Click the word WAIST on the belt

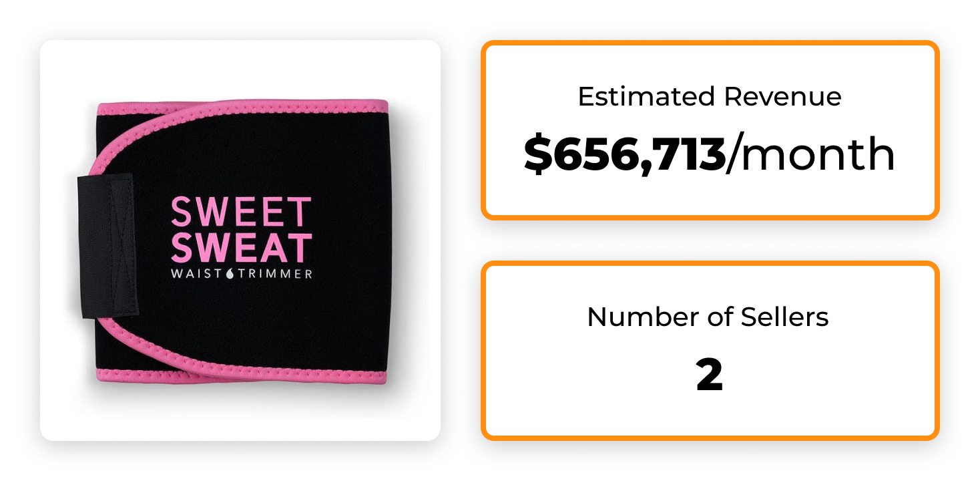click(198, 273)
